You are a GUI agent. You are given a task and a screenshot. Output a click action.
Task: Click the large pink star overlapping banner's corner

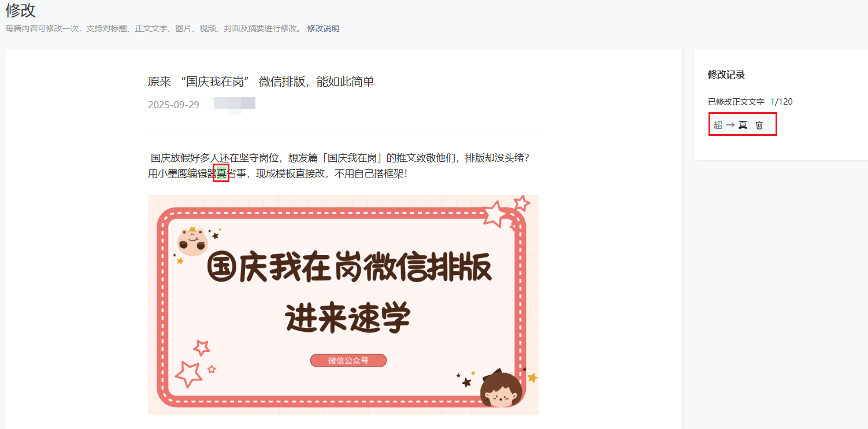(495, 214)
